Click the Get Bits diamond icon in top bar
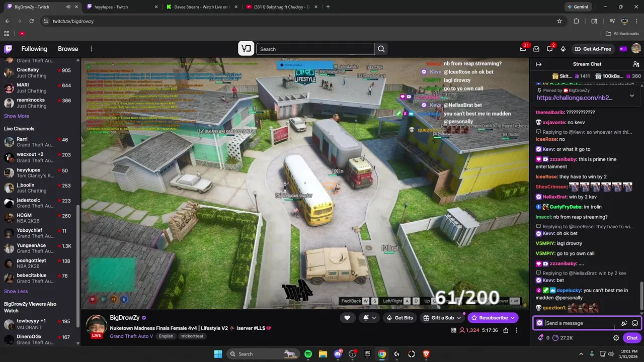The height and width of the screenshot is (362, 644). click(x=563, y=49)
